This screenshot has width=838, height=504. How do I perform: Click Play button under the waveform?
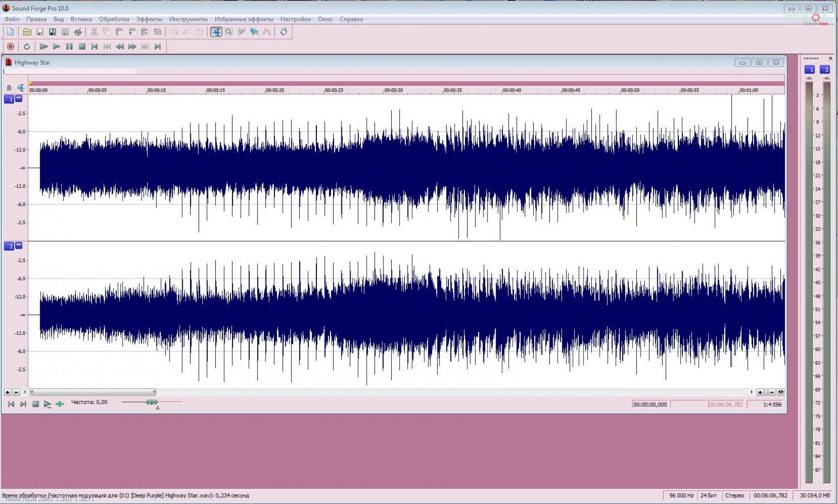[x=47, y=404]
